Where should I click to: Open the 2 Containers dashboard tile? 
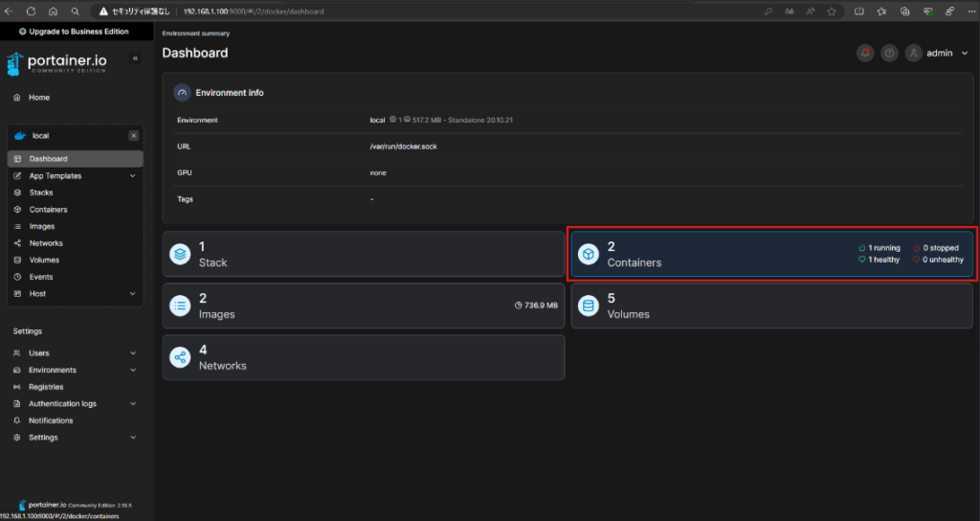772,254
